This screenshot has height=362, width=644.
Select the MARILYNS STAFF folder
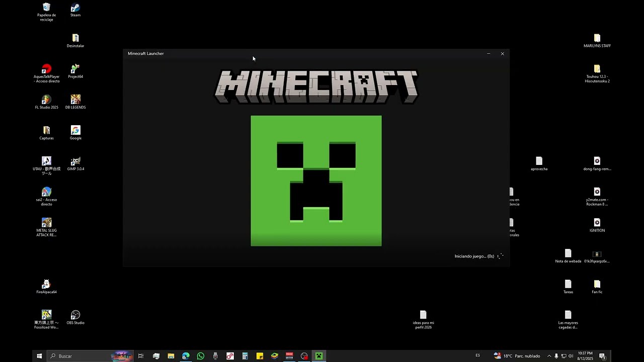[x=597, y=41]
